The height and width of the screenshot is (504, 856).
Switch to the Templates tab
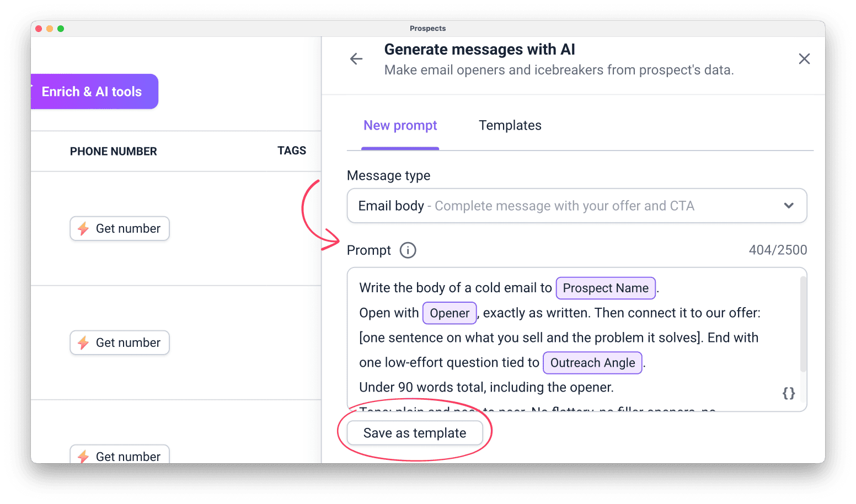click(510, 126)
